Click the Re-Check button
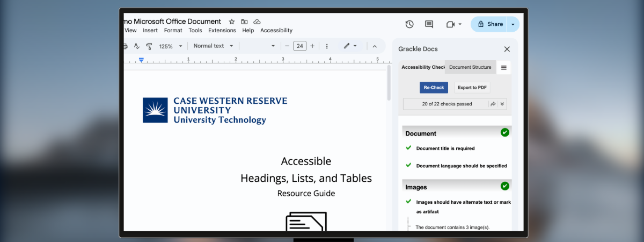The width and height of the screenshot is (644, 242). tap(434, 88)
